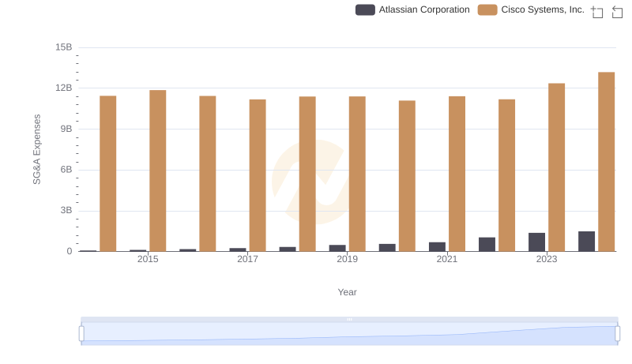This screenshot has height=364, width=632.
Task: Click the Atlassian bar for 2021
Action: pos(437,247)
